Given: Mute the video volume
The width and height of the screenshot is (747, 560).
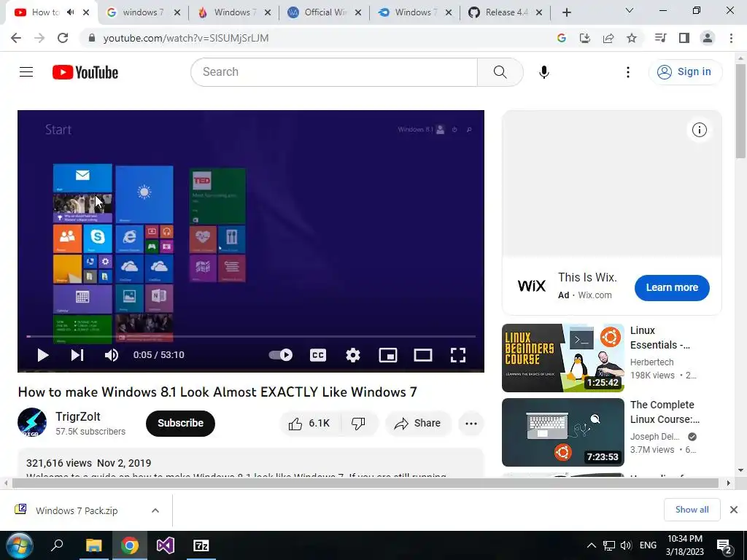Looking at the screenshot, I should [112, 355].
